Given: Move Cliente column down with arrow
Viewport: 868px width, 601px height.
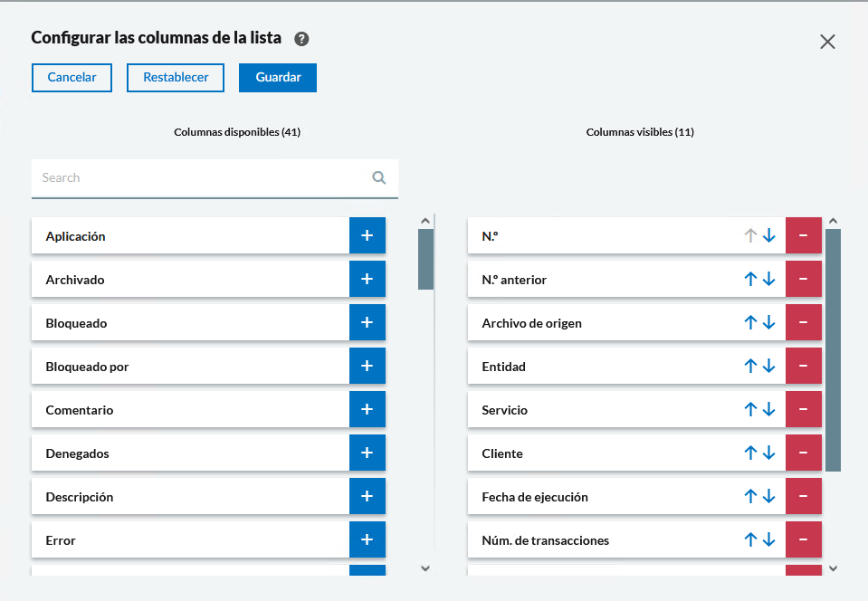Looking at the screenshot, I should click(769, 453).
